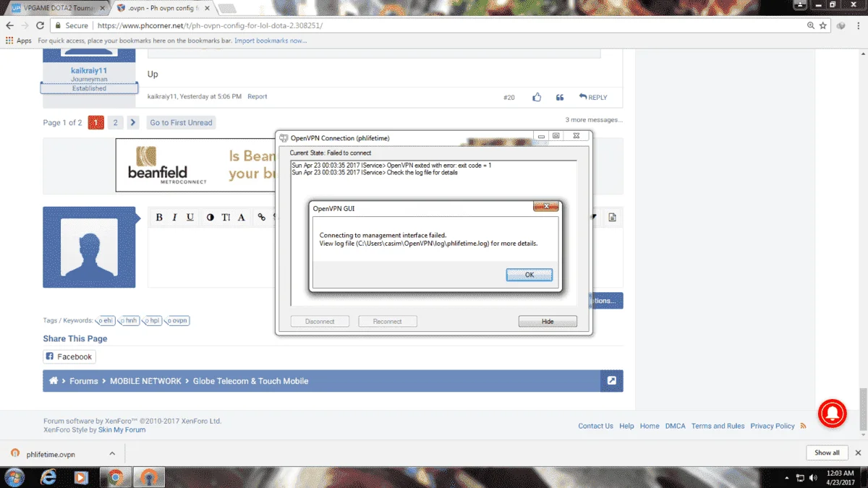Click the Import bookmarks now link
868x488 pixels.
[271, 40]
